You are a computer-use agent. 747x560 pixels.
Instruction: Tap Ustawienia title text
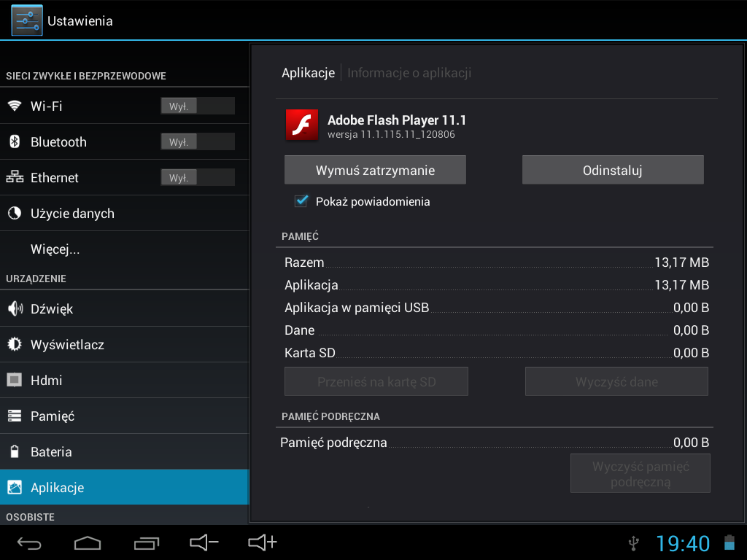(80, 21)
